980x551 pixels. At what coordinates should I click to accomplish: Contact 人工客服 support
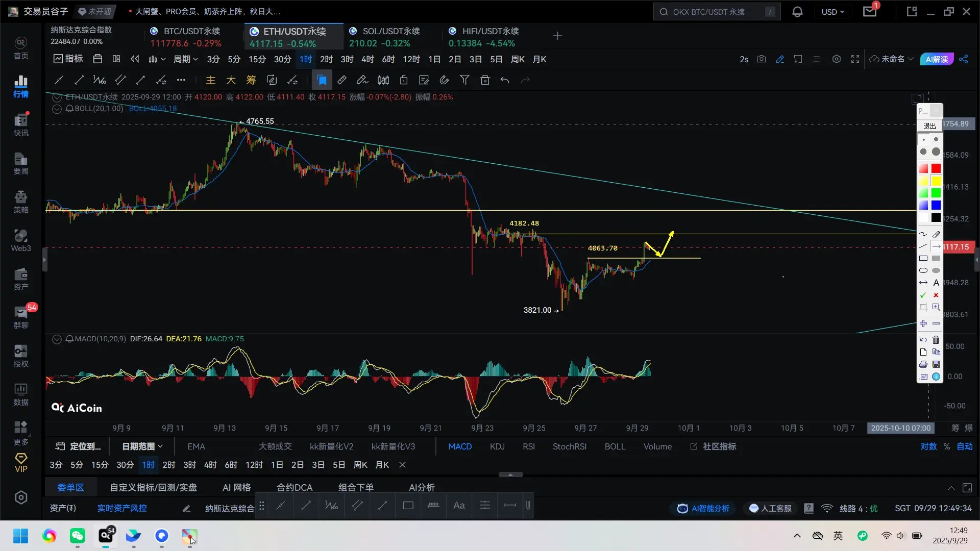tap(770, 508)
